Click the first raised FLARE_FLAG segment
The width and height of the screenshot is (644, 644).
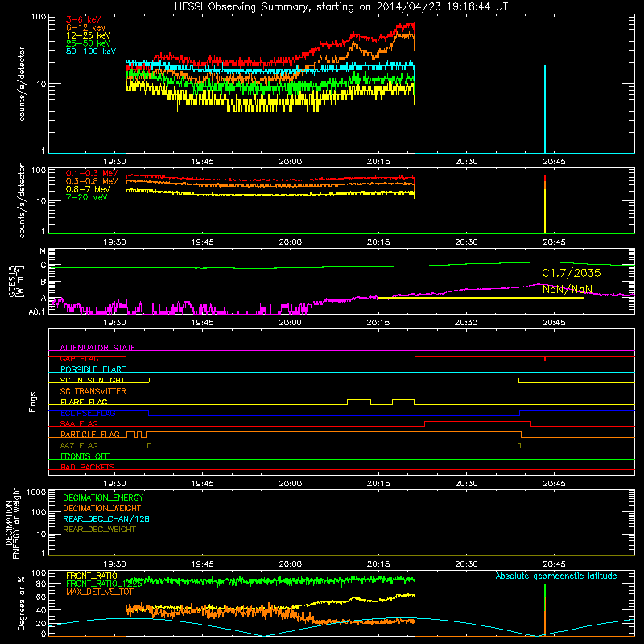[x=359, y=400]
